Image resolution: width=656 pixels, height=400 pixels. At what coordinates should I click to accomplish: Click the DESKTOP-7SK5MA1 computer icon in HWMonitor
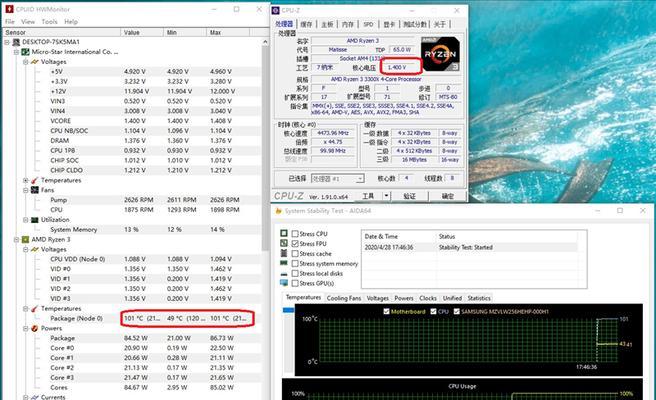click(16, 42)
